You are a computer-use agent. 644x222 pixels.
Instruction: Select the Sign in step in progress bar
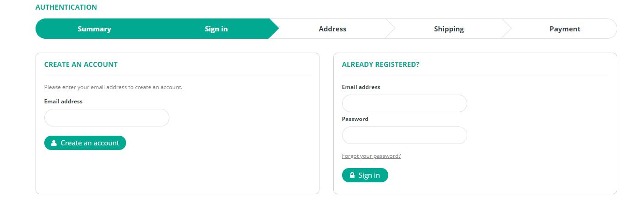tap(216, 29)
